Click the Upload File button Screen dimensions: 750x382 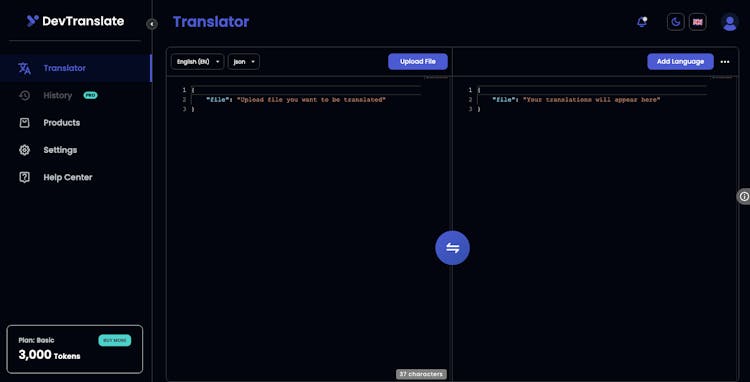pyautogui.click(x=418, y=62)
